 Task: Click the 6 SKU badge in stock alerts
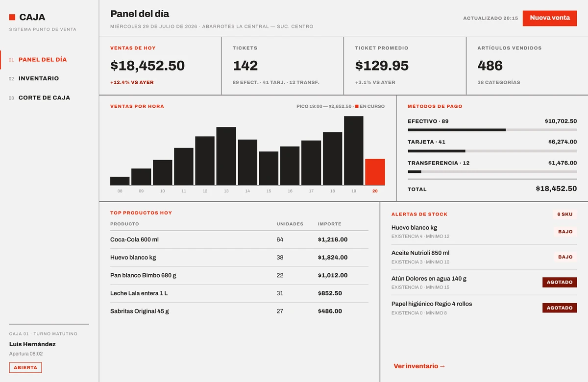click(x=565, y=214)
